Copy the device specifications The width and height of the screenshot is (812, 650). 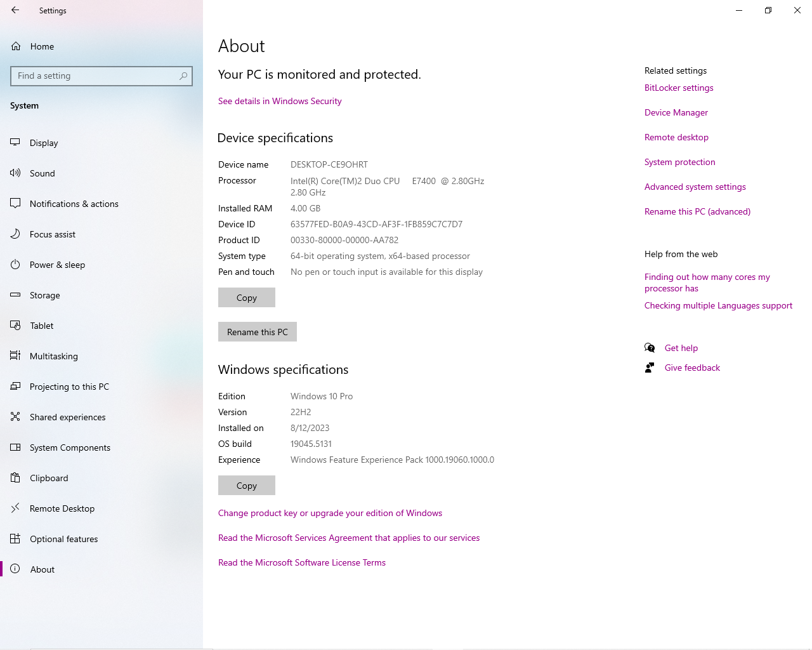click(x=247, y=298)
